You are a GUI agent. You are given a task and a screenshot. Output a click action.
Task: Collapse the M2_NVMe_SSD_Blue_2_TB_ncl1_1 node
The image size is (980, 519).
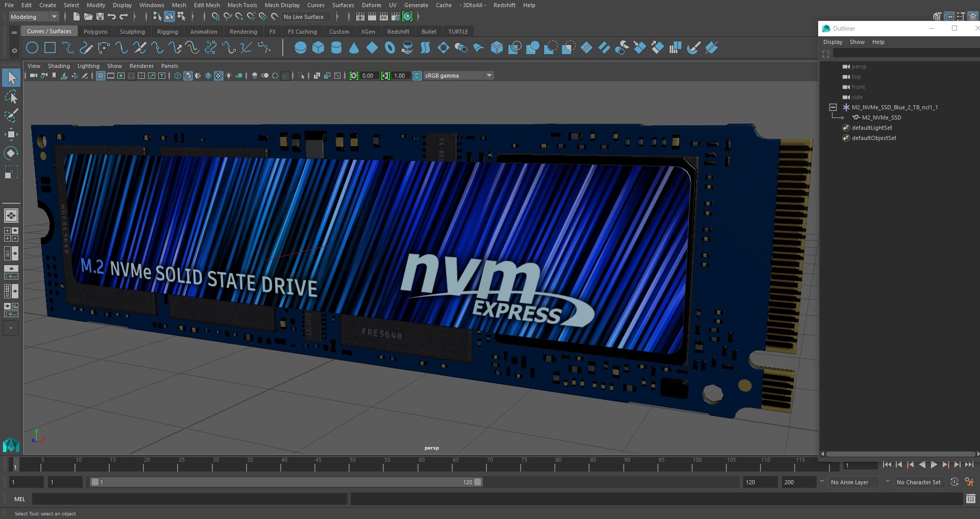click(x=833, y=107)
